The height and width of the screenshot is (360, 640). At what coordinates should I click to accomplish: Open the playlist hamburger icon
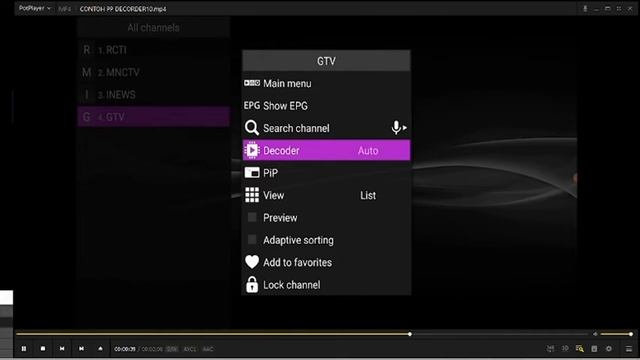629,349
